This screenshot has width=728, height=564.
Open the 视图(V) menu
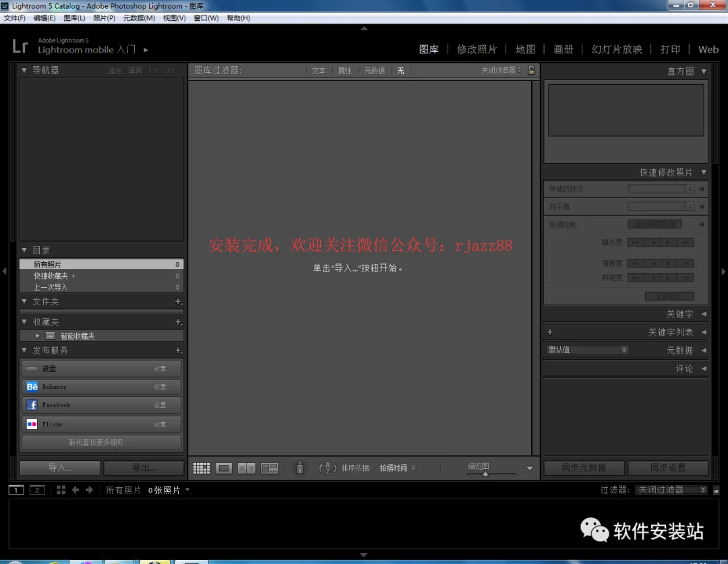click(174, 18)
